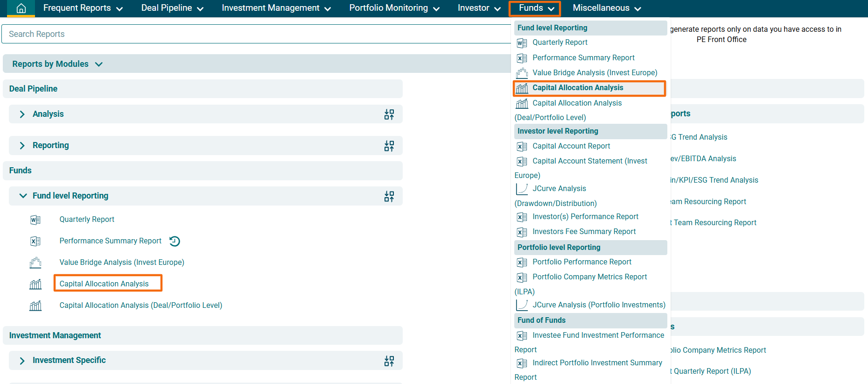The image size is (868, 384).
Task: Click the history icon beside Performance Summary Report
Action: click(x=175, y=241)
